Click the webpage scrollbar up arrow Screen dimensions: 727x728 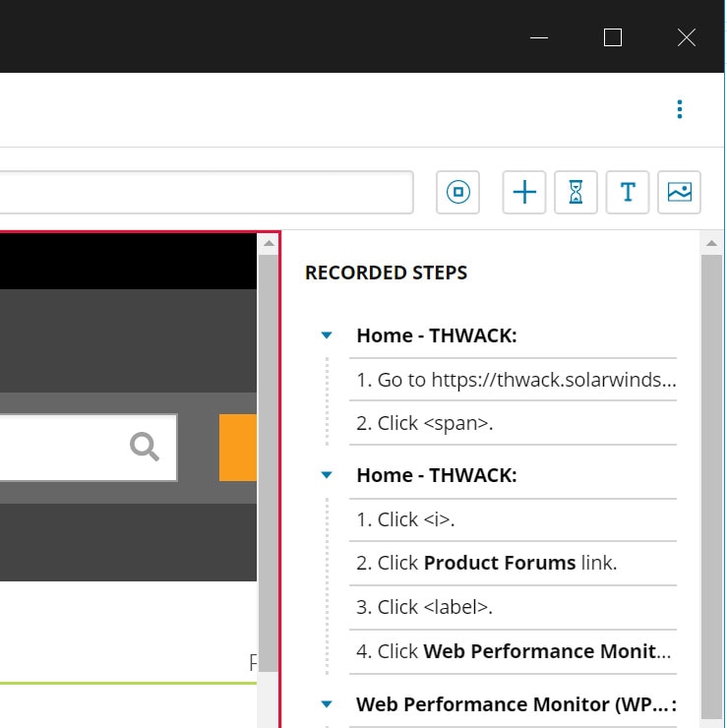[269, 243]
